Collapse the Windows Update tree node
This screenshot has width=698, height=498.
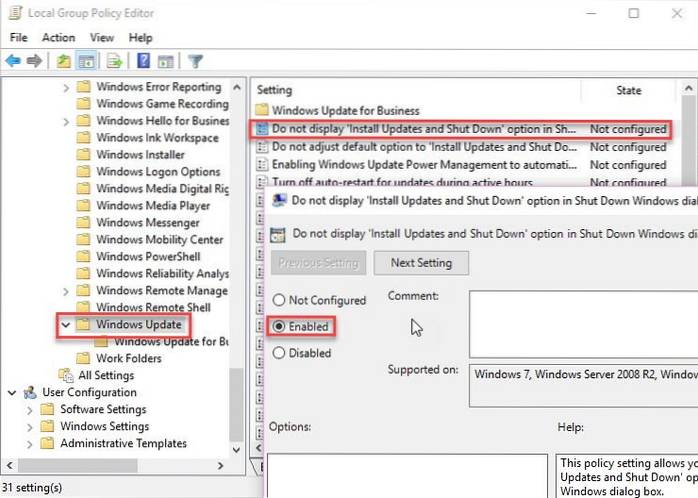[66, 325]
